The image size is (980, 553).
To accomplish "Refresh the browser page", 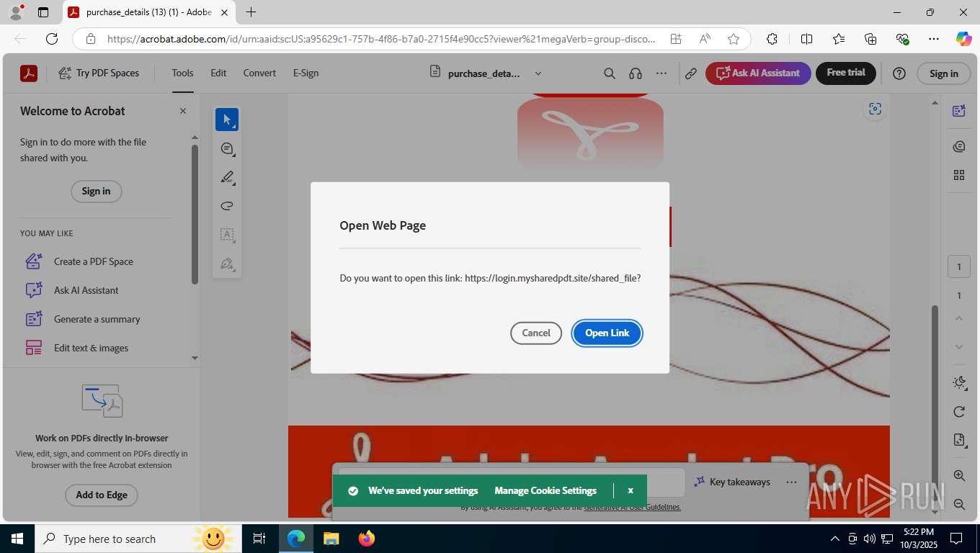I will 52,39.
